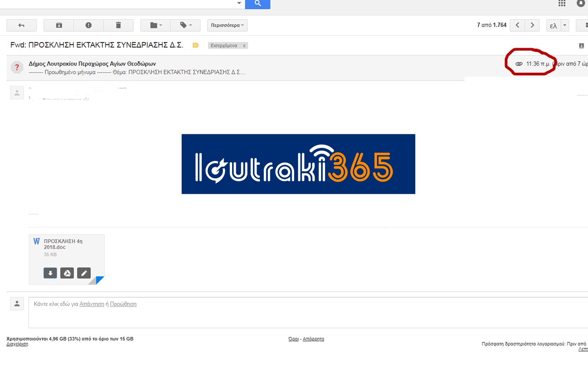Open the Απόρρητο privacy link
The height and width of the screenshot is (368, 588).
(x=313, y=339)
